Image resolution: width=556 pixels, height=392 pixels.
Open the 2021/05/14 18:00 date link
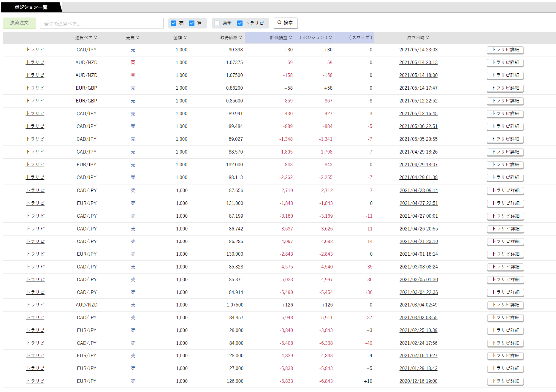[418, 75]
